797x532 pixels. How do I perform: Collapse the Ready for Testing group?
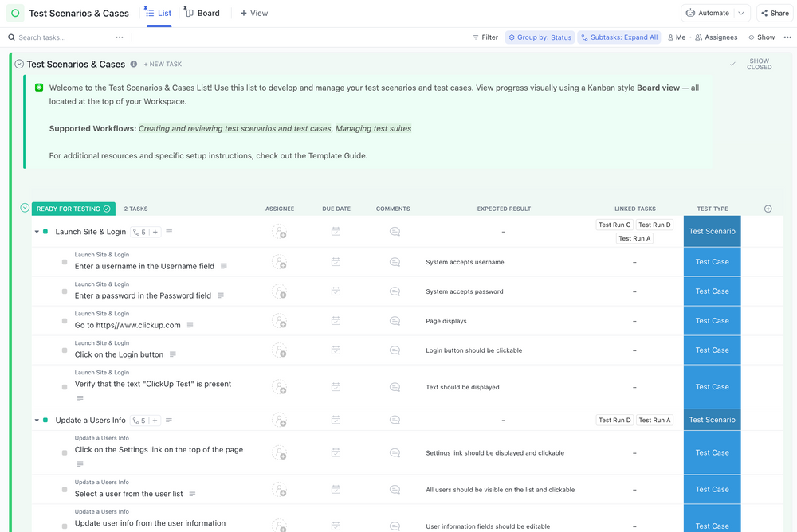[x=24, y=208]
